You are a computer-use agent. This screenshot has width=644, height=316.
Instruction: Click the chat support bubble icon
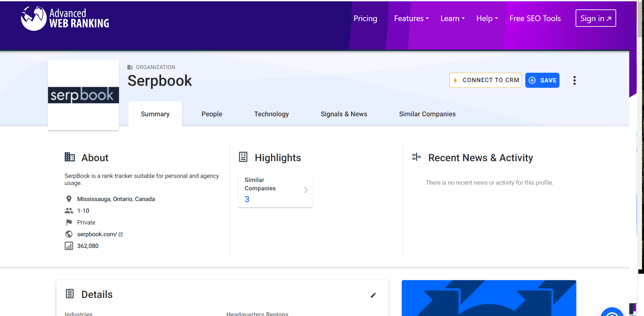click(x=612, y=313)
